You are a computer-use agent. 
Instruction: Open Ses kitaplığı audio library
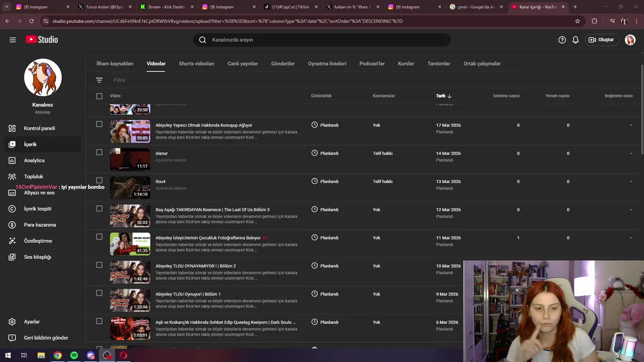pos(37,257)
